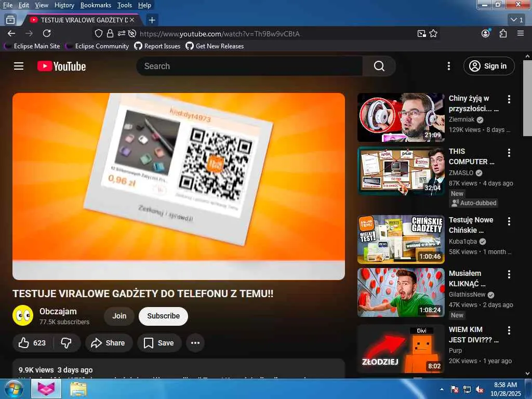Open the extensions puzzle icon

click(503, 33)
